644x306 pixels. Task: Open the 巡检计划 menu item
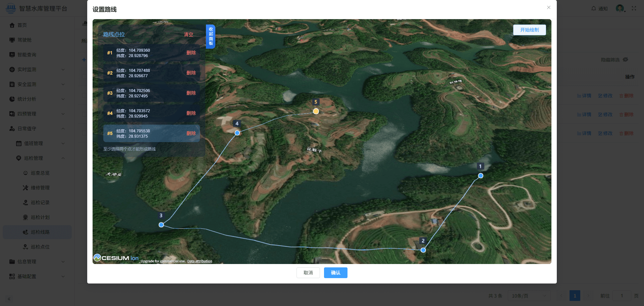(40, 217)
